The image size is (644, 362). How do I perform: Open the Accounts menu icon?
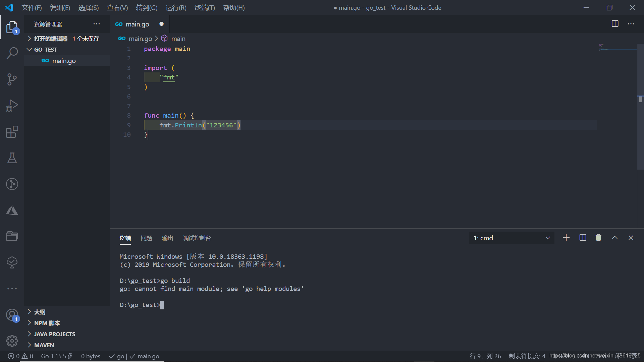coord(12,315)
